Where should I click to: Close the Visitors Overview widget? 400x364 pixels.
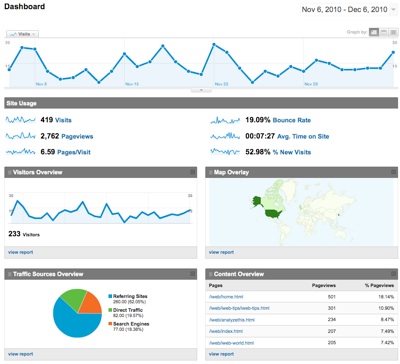click(x=192, y=172)
